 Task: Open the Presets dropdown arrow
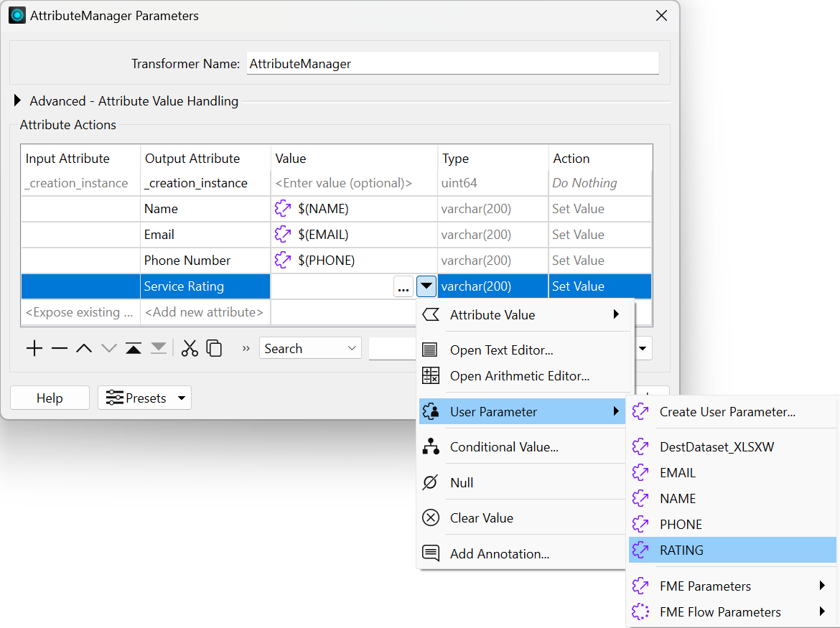pyautogui.click(x=182, y=398)
